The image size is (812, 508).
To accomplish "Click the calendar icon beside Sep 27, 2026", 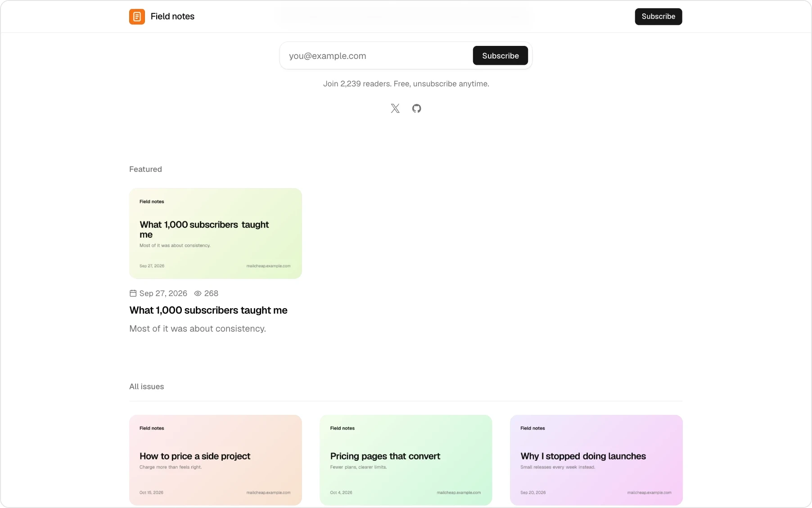I will tap(133, 293).
